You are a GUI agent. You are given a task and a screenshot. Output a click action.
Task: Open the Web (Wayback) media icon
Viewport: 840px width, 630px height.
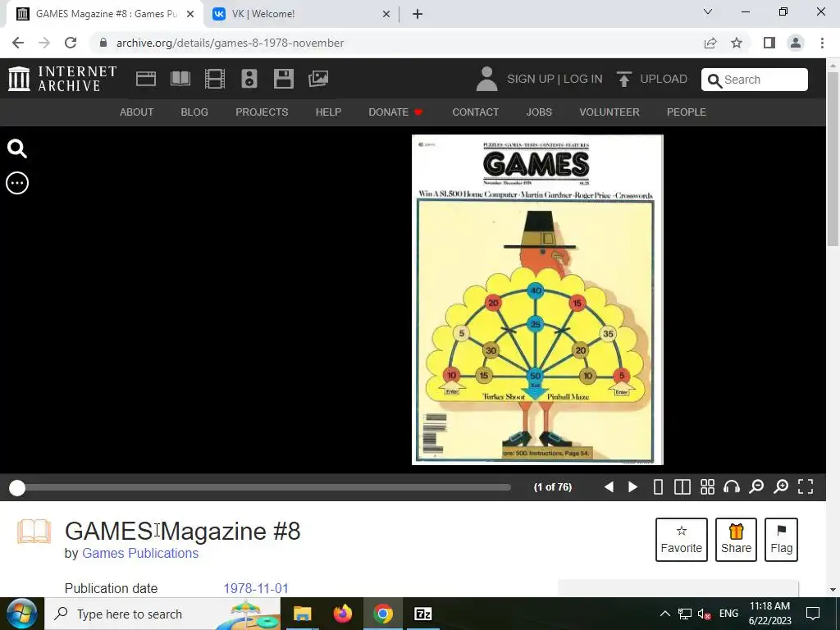pos(146,79)
